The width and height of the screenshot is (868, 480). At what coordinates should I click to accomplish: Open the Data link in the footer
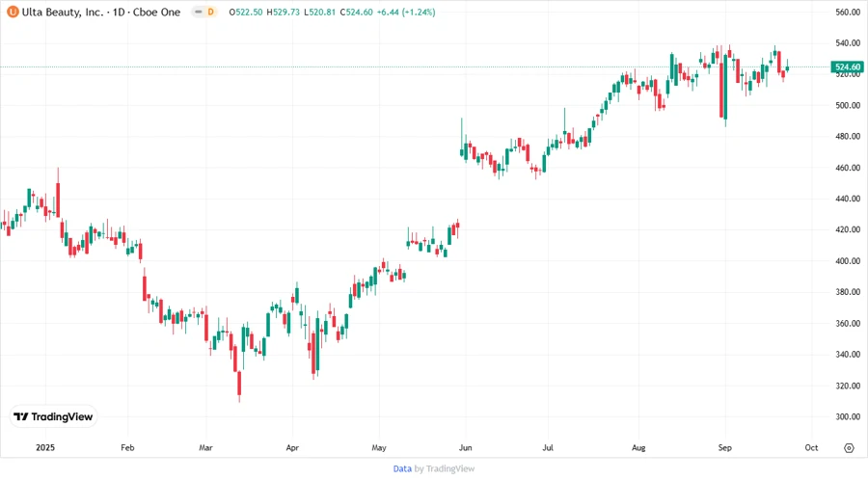point(402,468)
